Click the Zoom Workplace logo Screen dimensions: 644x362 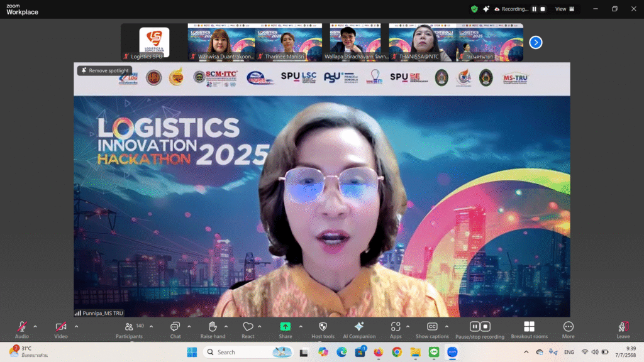pyautogui.click(x=22, y=9)
